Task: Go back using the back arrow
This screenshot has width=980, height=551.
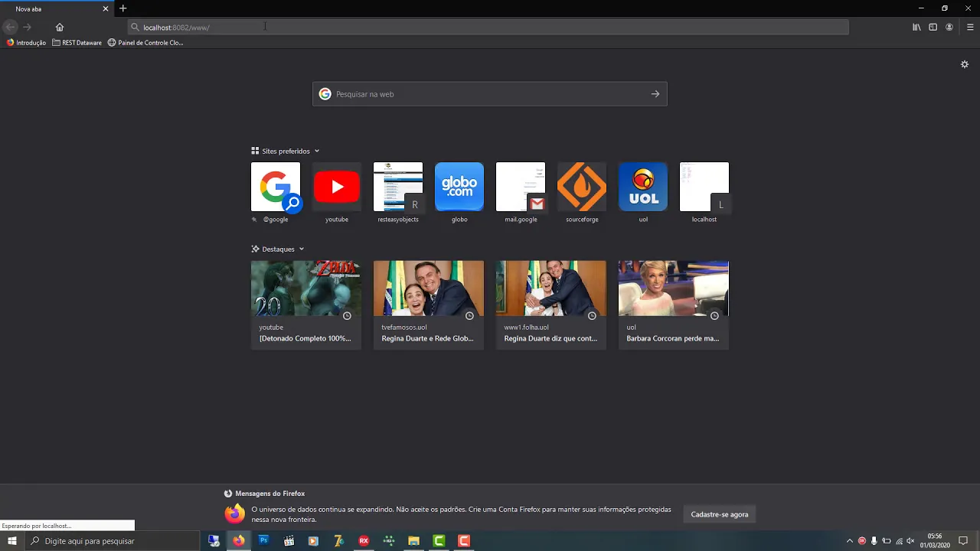Action: [x=10, y=27]
